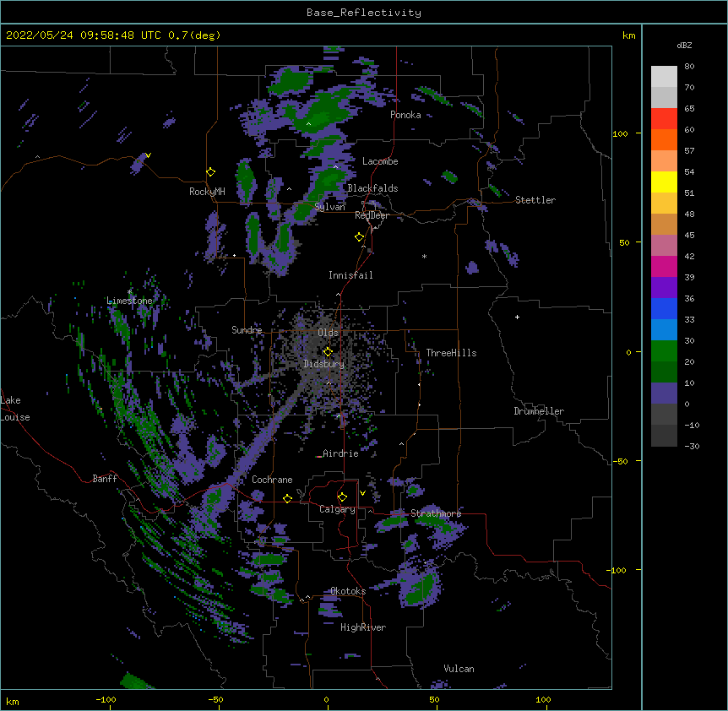Select the yellow radar site marker near Olds
The width and height of the screenshot is (728, 711).
coord(329,352)
